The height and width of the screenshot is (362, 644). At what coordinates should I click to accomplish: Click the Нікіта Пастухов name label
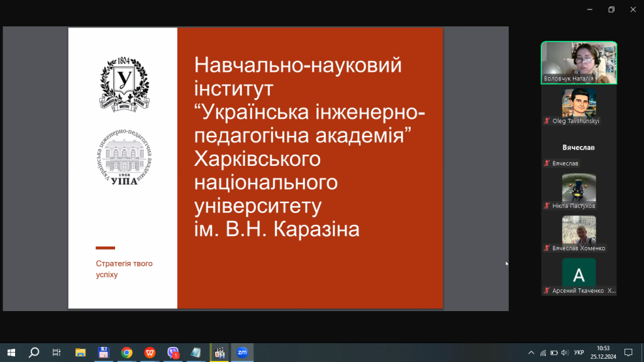pos(574,206)
